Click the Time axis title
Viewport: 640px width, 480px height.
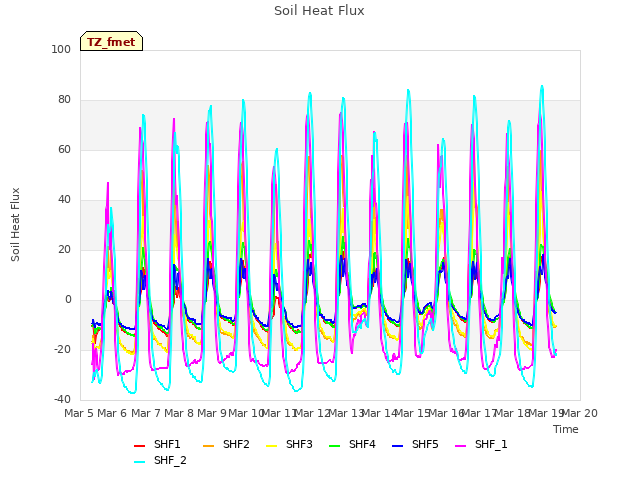tap(566, 429)
